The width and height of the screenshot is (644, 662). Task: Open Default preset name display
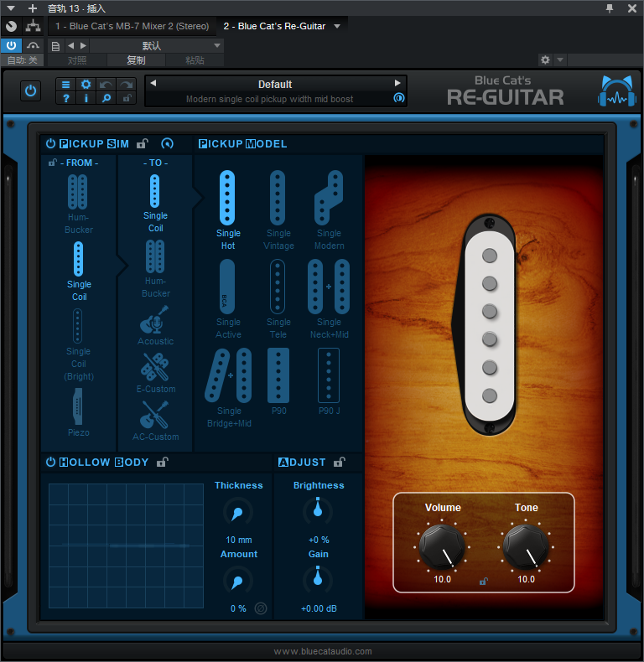275,85
